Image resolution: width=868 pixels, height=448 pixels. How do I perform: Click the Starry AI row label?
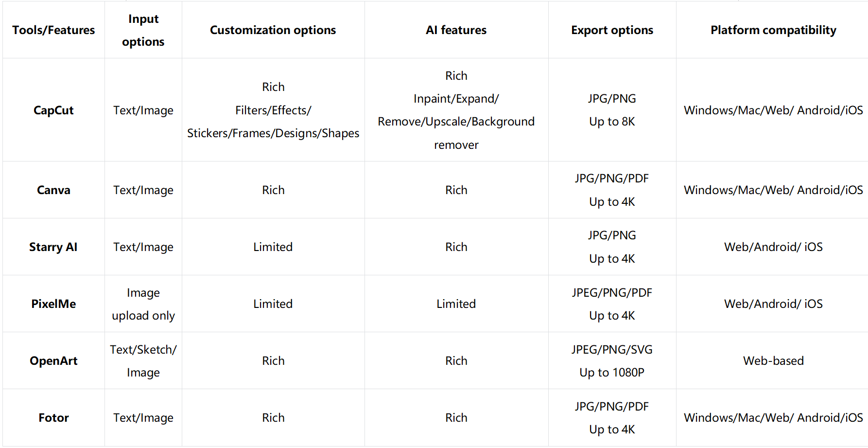click(x=53, y=247)
